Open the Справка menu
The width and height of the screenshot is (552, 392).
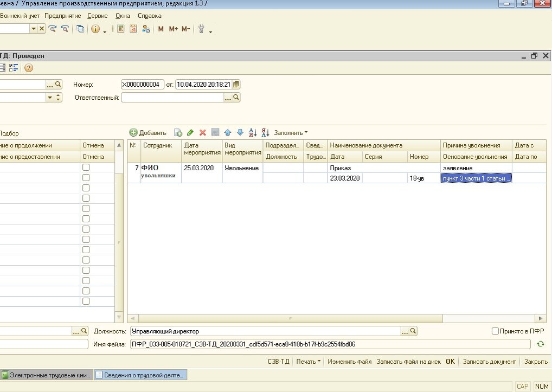point(150,16)
